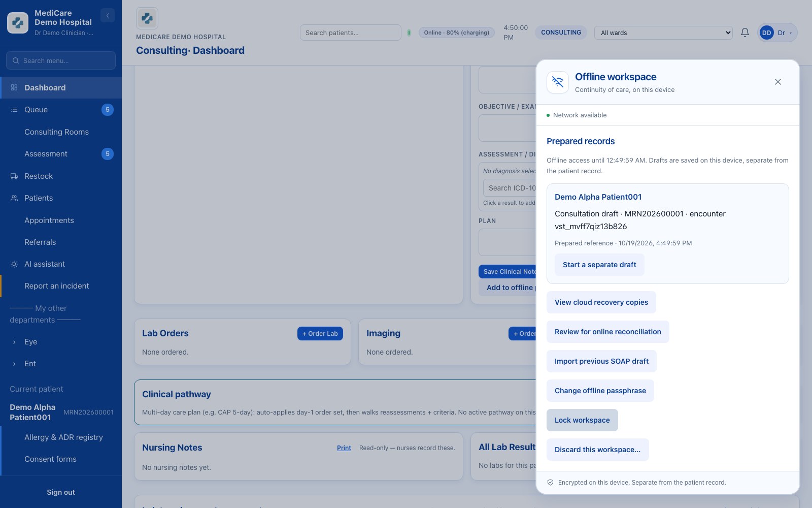Click + Order Lab button
This screenshot has height=508, width=812.
(x=320, y=334)
